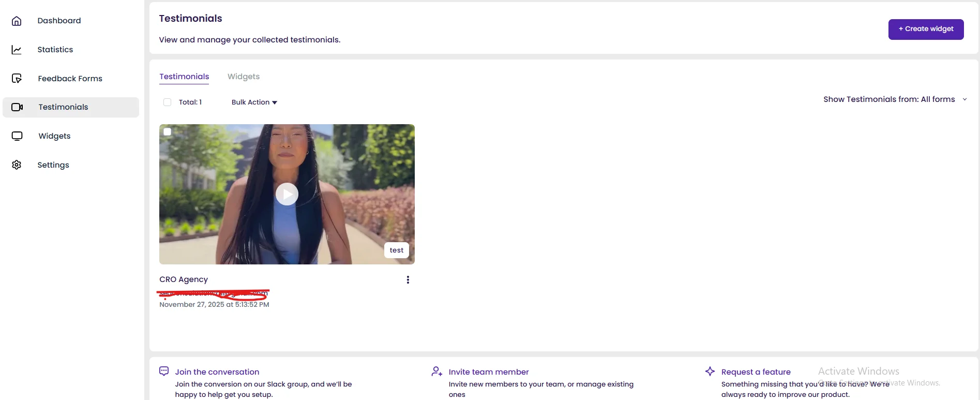Click the Invite team member person icon
The image size is (980, 400).
pos(436,372)
